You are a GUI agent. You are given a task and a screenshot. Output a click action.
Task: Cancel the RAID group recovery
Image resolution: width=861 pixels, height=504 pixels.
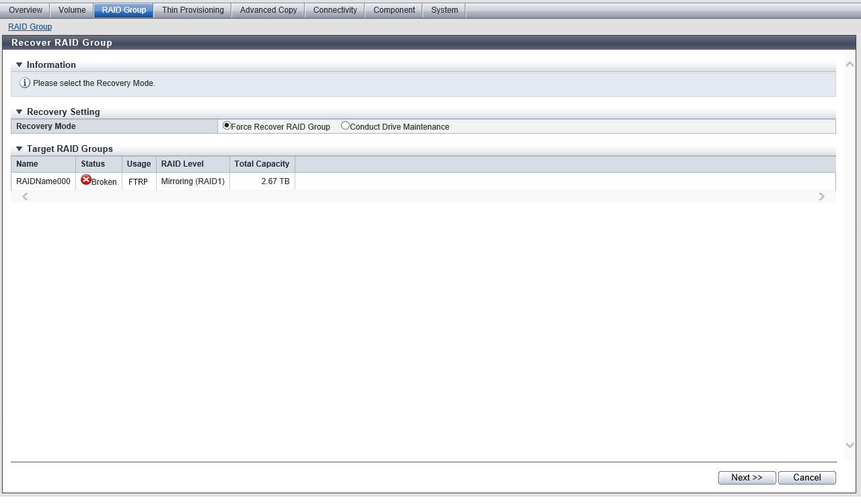coord(807,478)
